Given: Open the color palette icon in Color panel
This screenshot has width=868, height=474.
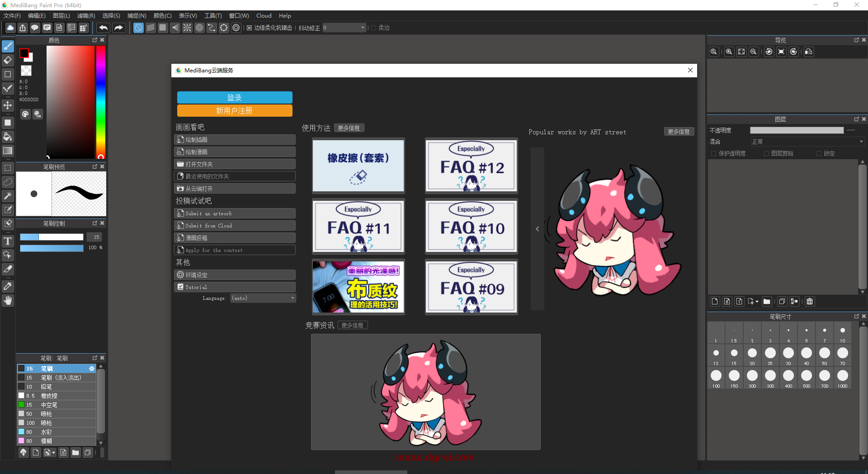Looking at the screenshot, I should point(25,114).
